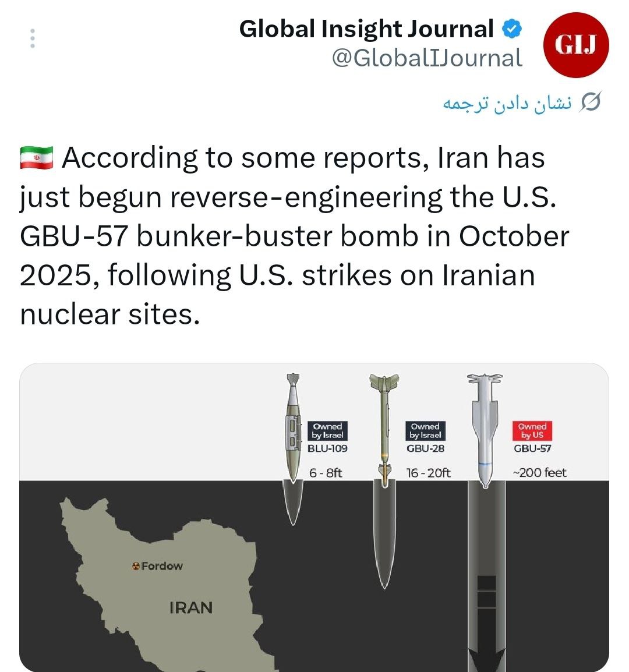The width and height of the screenshot is (629, 672).
Task: Click the Fordow nuclear site marker
Action: [136, 566]
